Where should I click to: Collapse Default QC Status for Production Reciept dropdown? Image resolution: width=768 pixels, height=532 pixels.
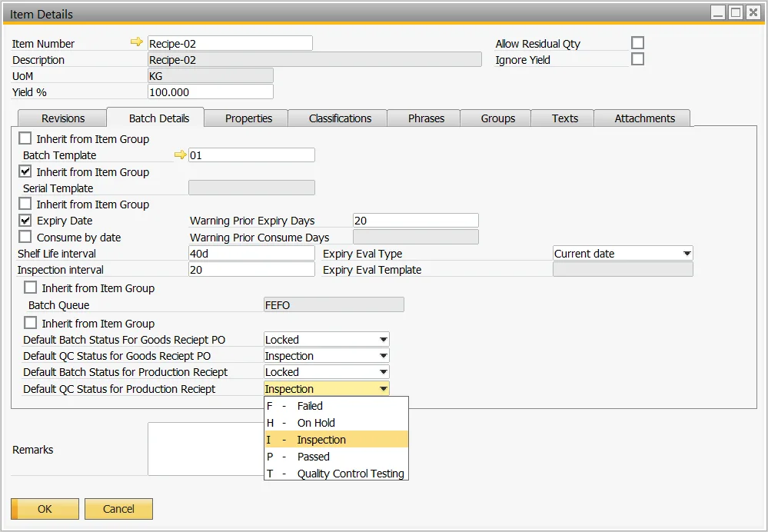click(x=384, y=389)
